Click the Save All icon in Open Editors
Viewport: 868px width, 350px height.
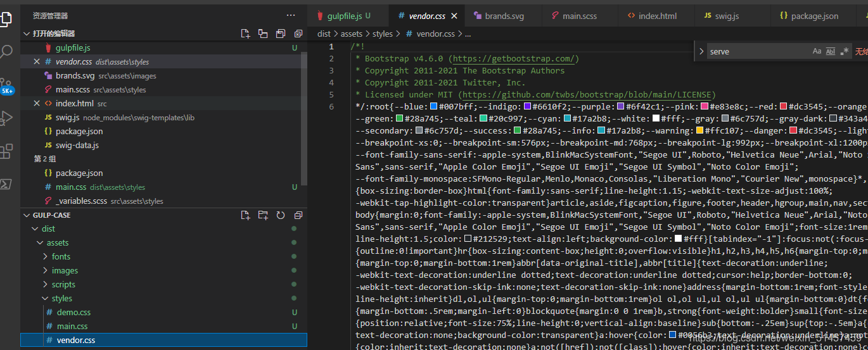click(x=281, y=34)
